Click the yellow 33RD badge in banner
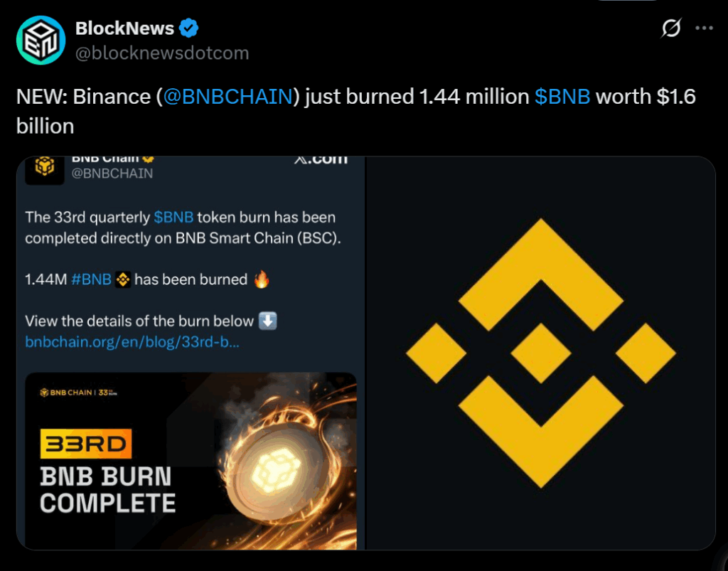Viewport: 728px width, 571px height. coord(86,445)
